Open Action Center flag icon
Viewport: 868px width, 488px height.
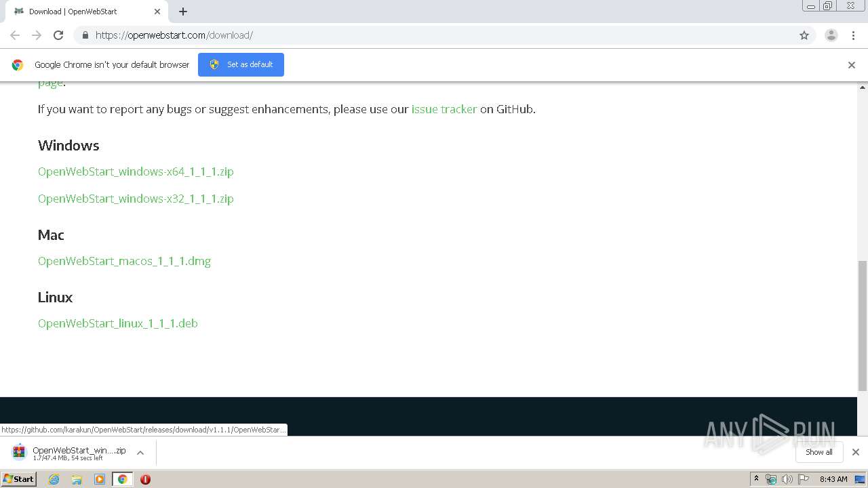click(804, 479)
